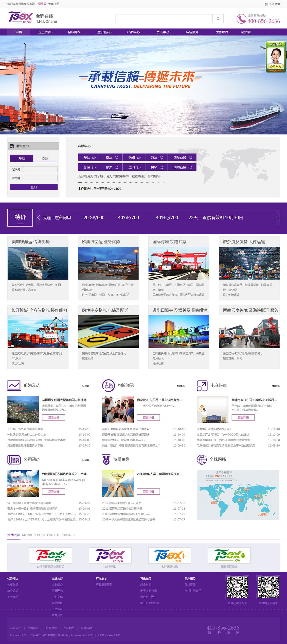Viewport: 287px width, 644px height.
Task: Go to 首页 in navigation
Action: [19, 32]
